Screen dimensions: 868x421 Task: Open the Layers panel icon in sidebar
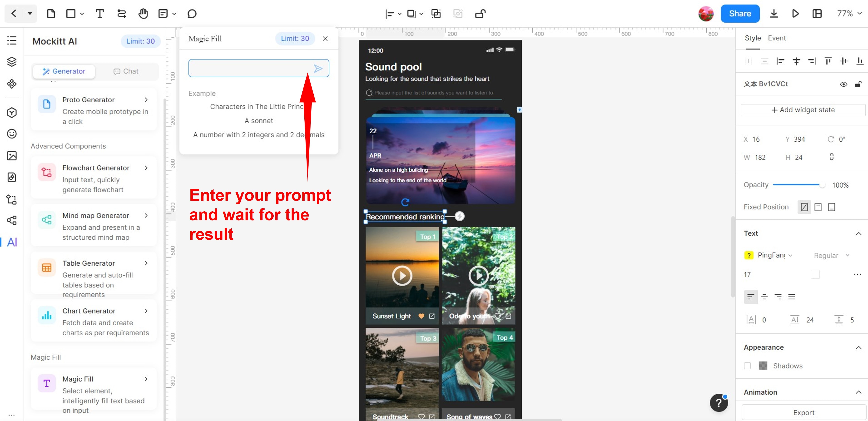[x=12, y=62]
